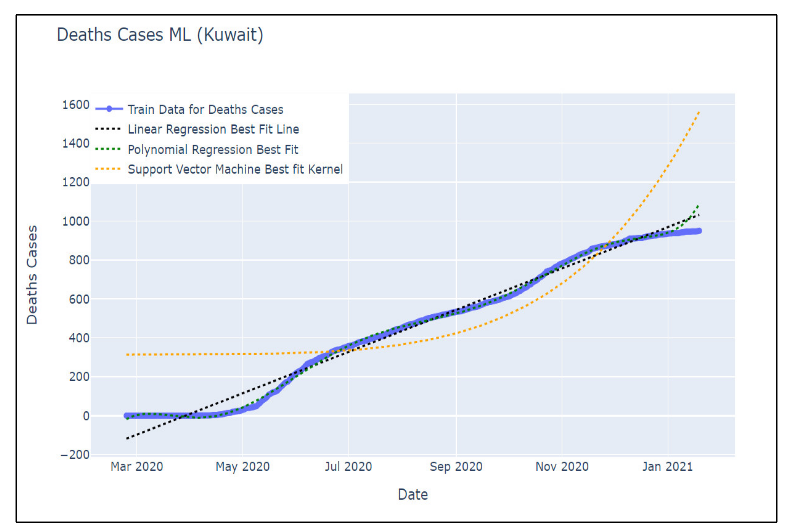Screen dimensions: 796x532
Task: Click the Jan 2021 x-axis tick label
Action: pyautogui.click(x=667, y=467)
